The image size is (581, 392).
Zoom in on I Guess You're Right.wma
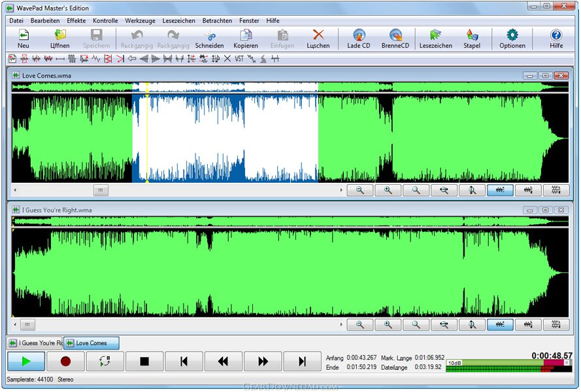click(x=388, y=325)
